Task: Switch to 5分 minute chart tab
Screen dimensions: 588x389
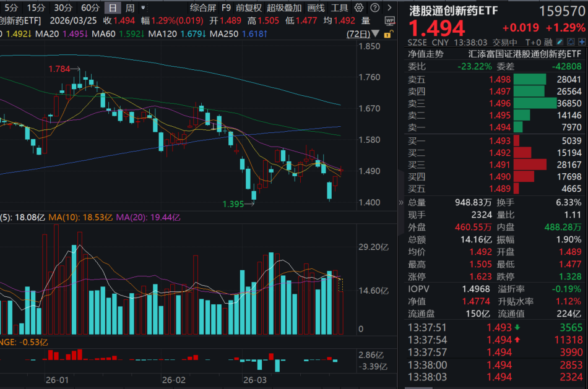Action: 11,8
